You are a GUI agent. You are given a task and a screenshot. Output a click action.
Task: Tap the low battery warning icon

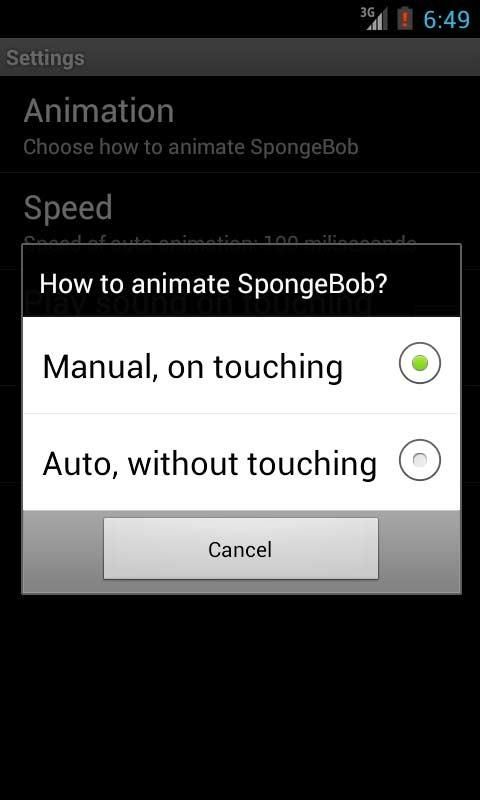(405, 19)
